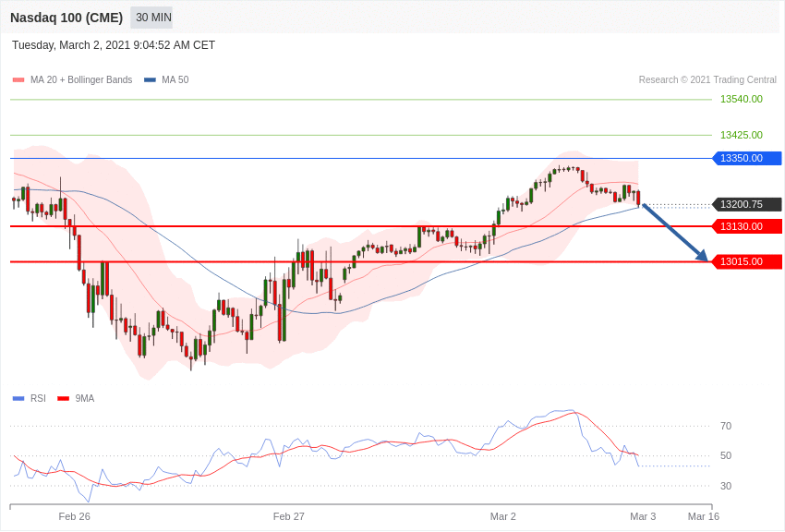This screenshot has width=785, height=532.
Task: Click the Feb 26 date axis label
Action: coord(74,516)
